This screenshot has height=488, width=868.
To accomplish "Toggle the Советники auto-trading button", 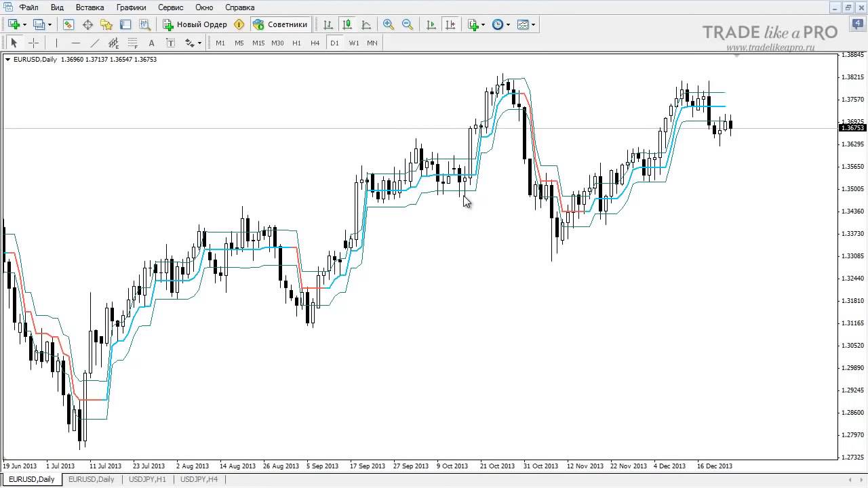I will (280, 24).
